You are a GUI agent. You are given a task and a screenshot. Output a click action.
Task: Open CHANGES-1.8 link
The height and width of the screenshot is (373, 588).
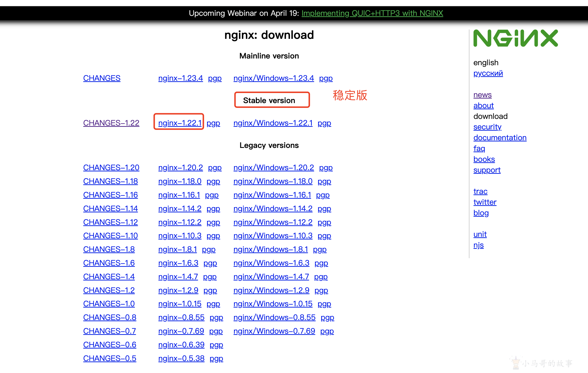pyautogui.click(x=109, y=249)
